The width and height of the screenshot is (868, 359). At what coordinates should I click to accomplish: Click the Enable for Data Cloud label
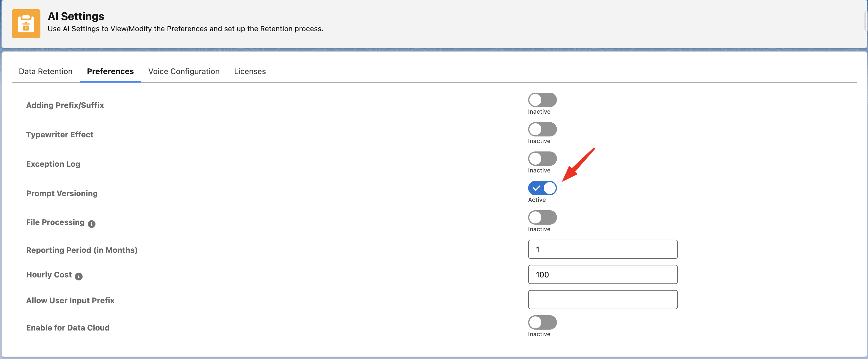[x=68, y=328]
